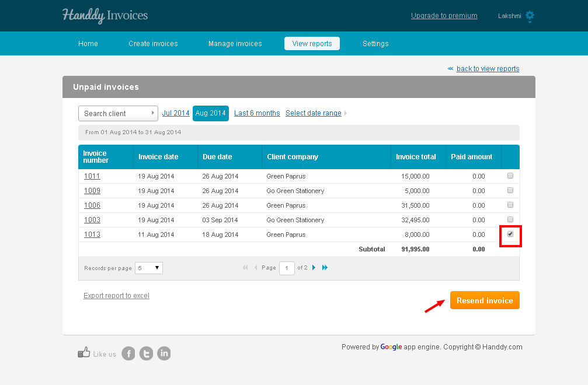Viewport: 588px width, 385px height.
Task: Click the subtotal value 91,995.00
Action: point(416,249)
